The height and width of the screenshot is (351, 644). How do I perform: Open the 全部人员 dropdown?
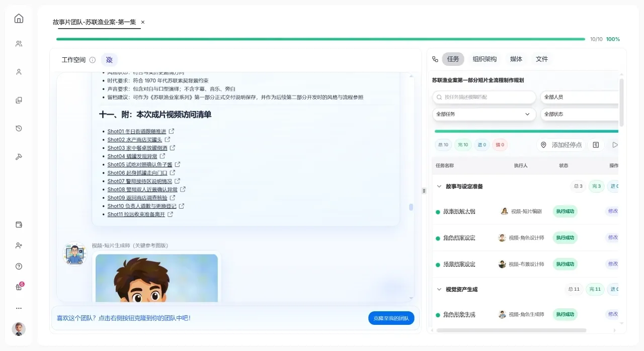point(580,97)
